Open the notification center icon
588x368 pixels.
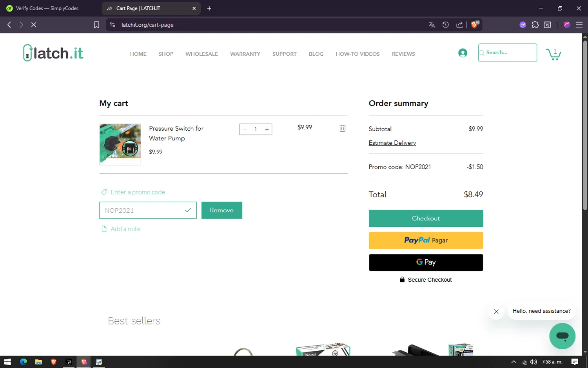(x=575, y=362)
